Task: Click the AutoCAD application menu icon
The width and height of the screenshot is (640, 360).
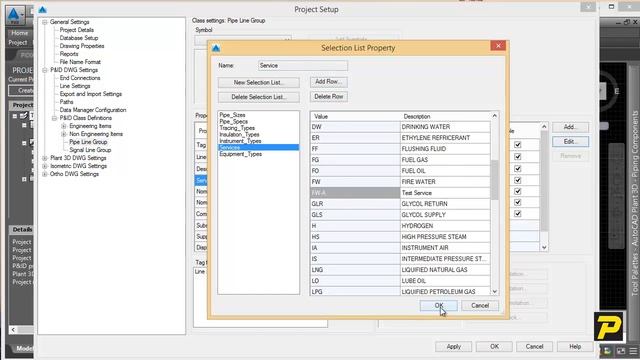Action: [x=14, y=16]
